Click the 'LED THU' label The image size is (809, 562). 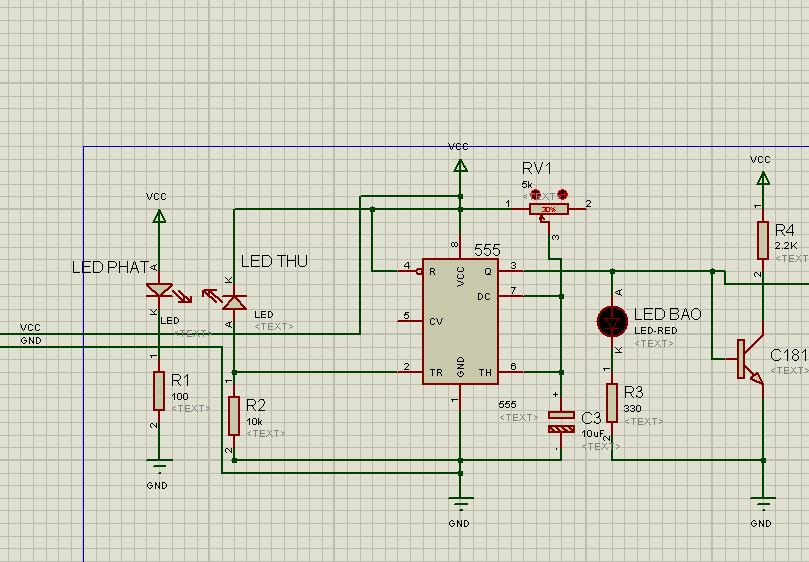click(x=274, y=261)
